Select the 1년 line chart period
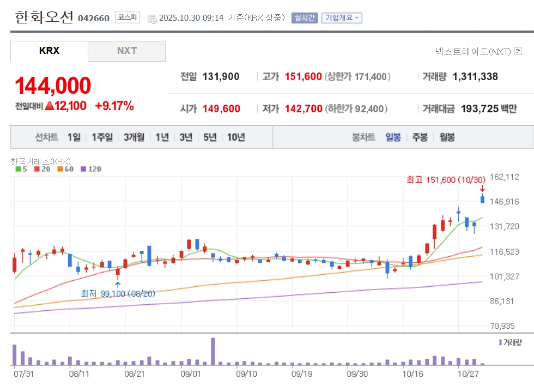 pyautogui.click(x=162, y=137)
